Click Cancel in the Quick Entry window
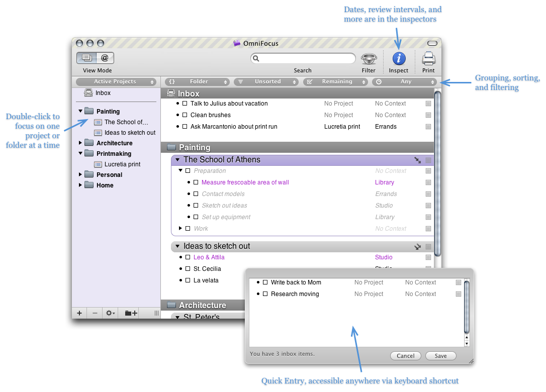 [x=405, y=356]
